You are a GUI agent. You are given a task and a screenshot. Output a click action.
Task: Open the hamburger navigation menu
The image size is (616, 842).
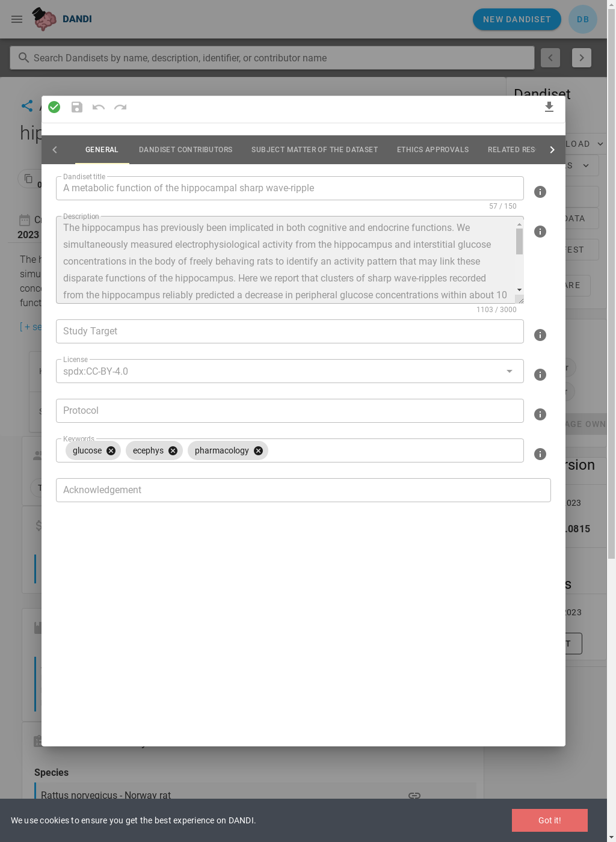tap(17, 19)
